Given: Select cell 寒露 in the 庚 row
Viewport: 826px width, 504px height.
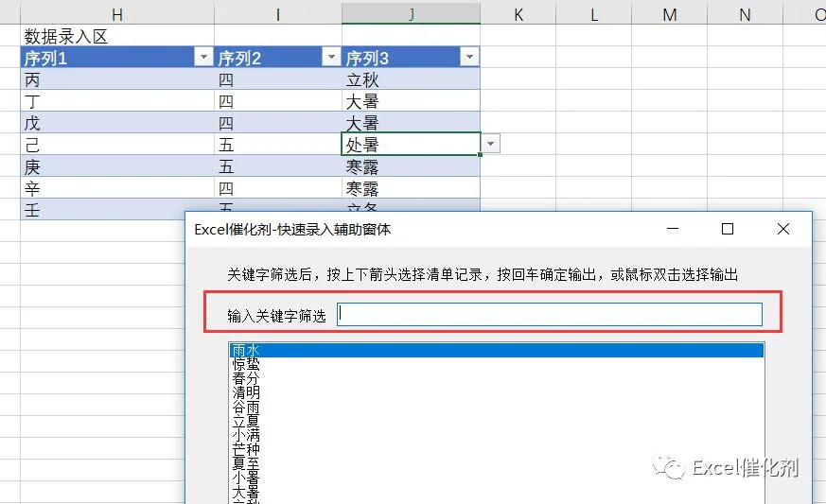Looking at the screenshot, I should [x=411, y=166].
